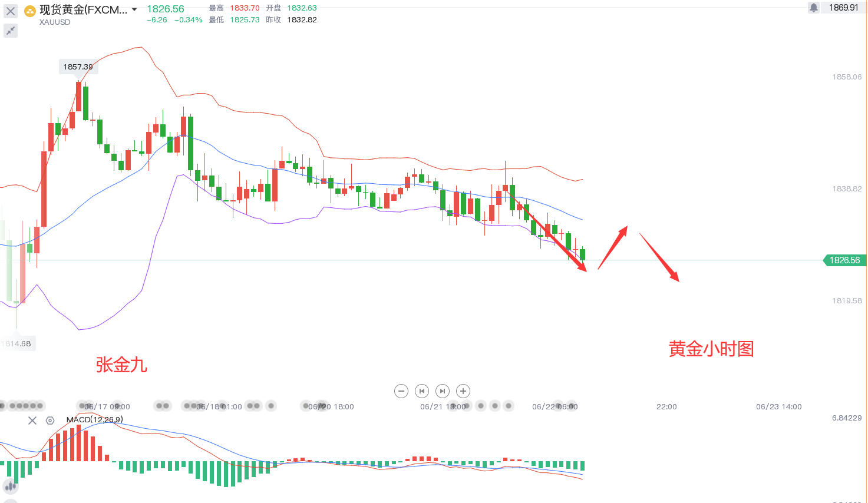The image size is (868, 503).
Task: Click the 06/23 14:00 time axis label
Action: coord(779,407)
